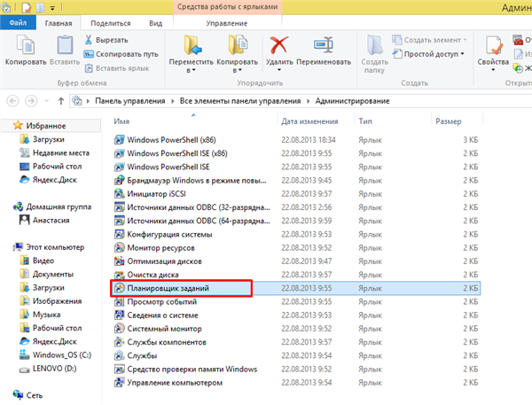Select Управление компьютером icon
The height and width of the screenshot is (405, 532).
click(x=119, y=382)
